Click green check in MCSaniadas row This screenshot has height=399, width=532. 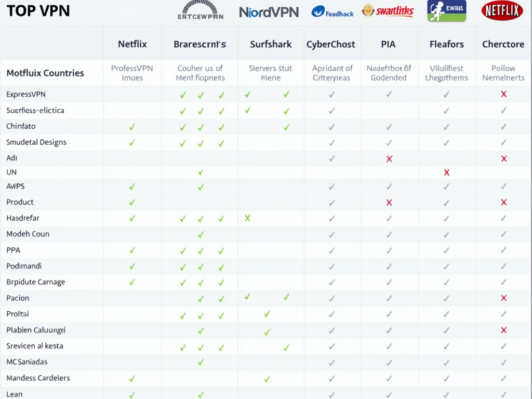click(x=201, y=362)
